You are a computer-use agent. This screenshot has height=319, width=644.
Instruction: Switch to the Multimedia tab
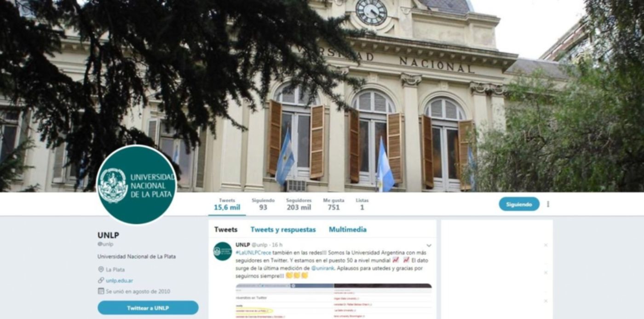(347, 229)
